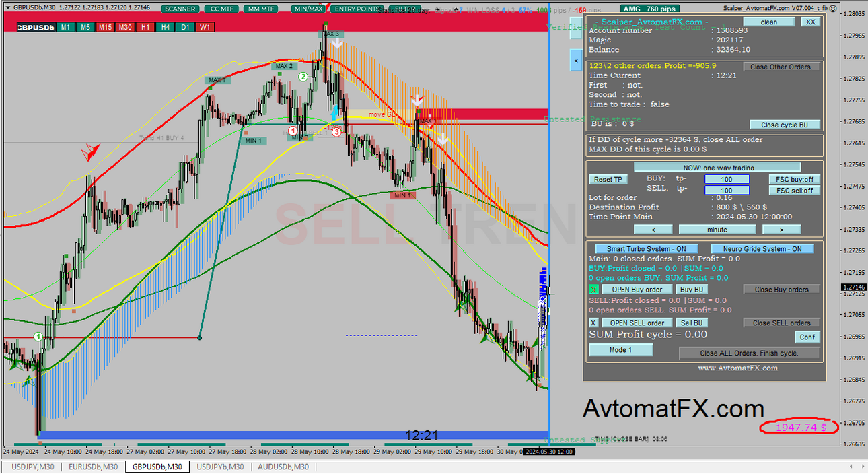The height and width of the screenshot is (474, 868).
Task: Toggle FSC sell:off
Action: tap(795, 191)
